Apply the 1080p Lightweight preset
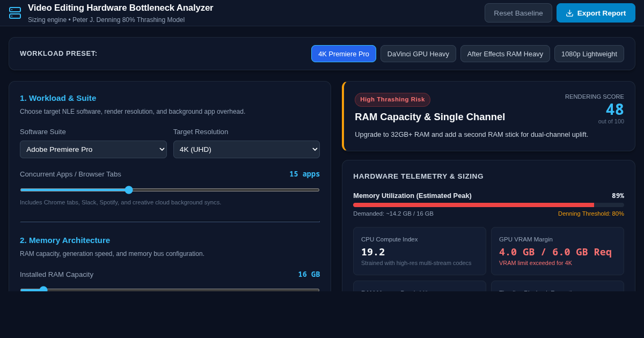The width and height of the screenshot is (644, 338). click(x=589, y=54)
